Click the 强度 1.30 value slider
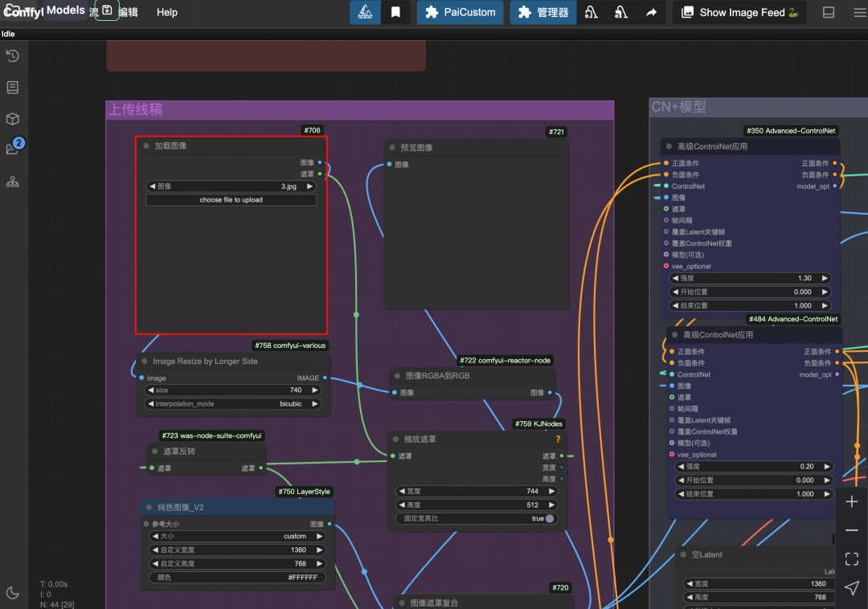 point(750,278)
